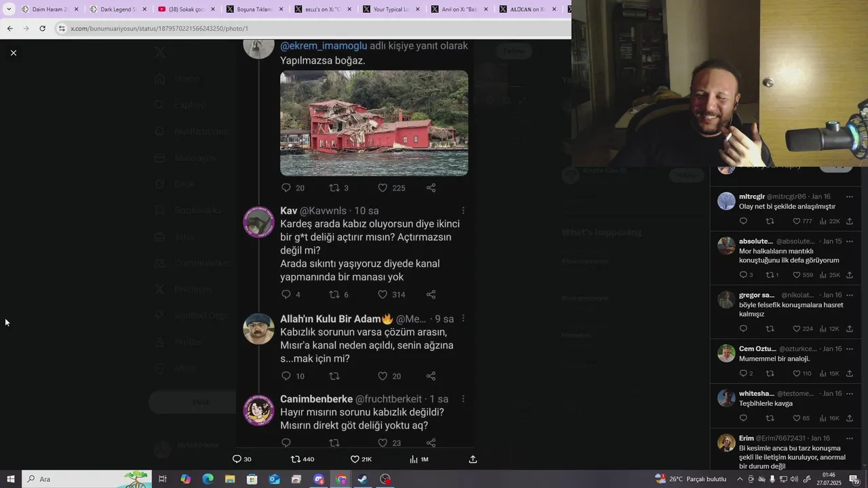Click the @ekrem_imamoglu mention link
This screenshot has height=488, width=868.
tap(323, 45)
